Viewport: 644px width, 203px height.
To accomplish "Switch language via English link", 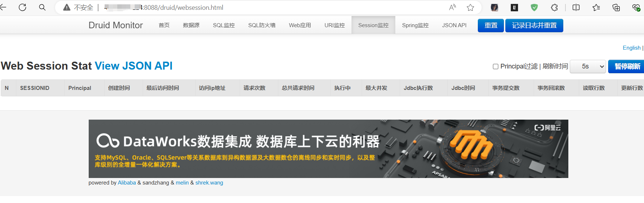I will 632,48.
